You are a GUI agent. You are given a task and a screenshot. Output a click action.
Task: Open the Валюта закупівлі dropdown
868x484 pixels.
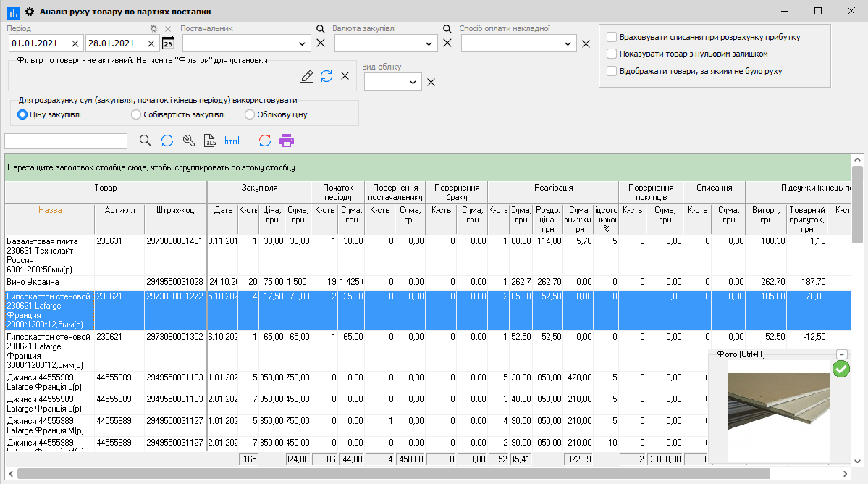(x=429, y=44)
